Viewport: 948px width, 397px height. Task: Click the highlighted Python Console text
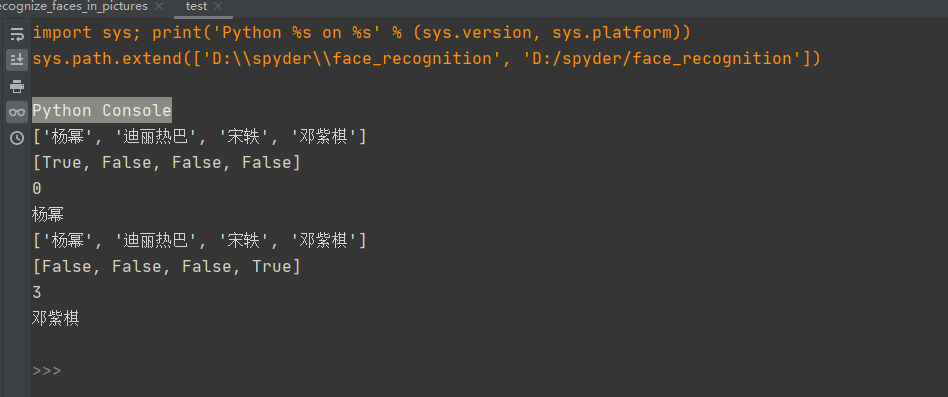point(102,111)
